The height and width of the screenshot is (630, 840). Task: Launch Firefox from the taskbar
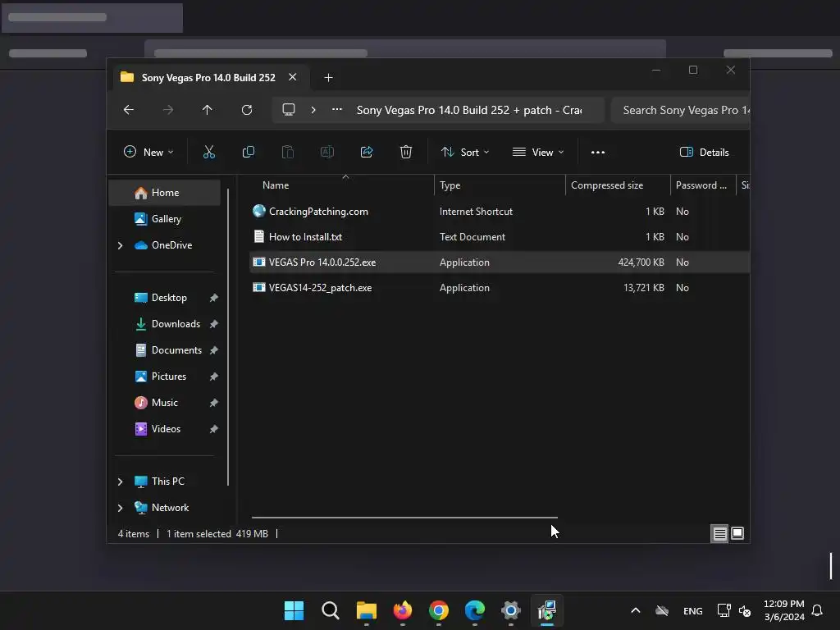(x=402, y=610)
